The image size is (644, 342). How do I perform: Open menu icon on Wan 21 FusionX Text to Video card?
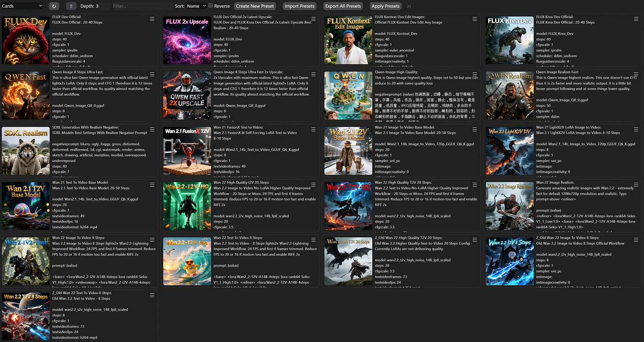coord(313,129)
